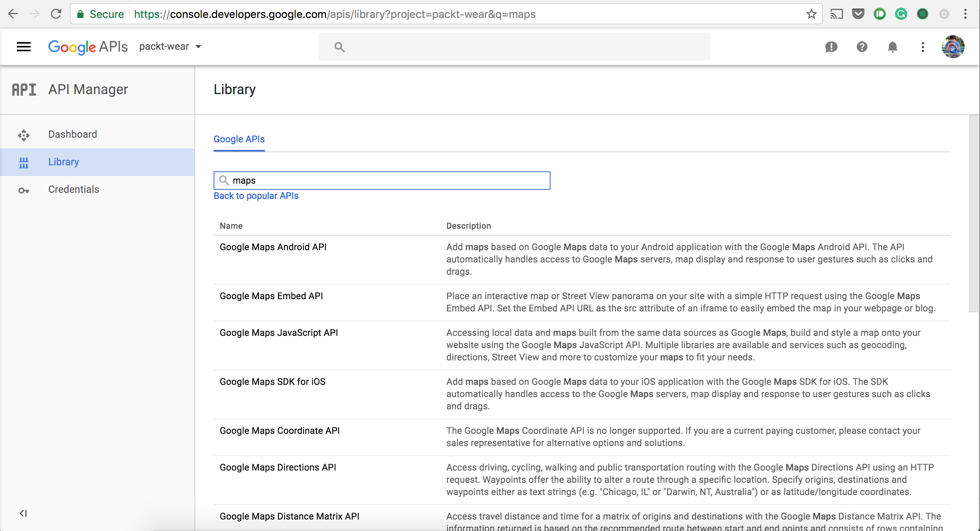Click the console search magnifier icon
The height and width of the screenshot is (531, 980).
click(x=339, y=47)
